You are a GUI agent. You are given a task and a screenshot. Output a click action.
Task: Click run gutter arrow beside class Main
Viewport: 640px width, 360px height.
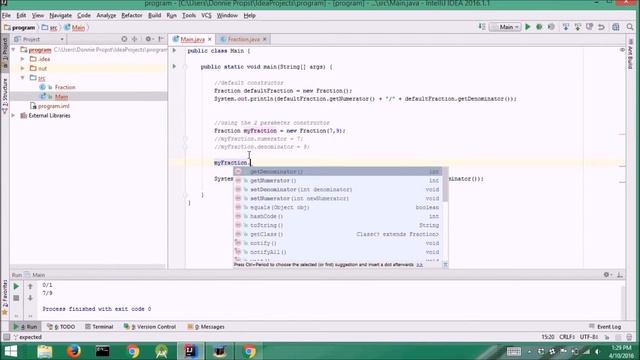174,51
